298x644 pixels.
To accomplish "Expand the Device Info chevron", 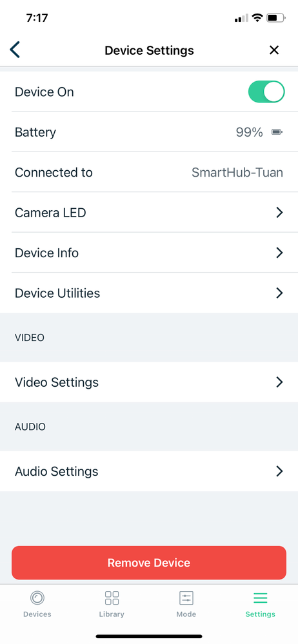I will tap(279, 253).
